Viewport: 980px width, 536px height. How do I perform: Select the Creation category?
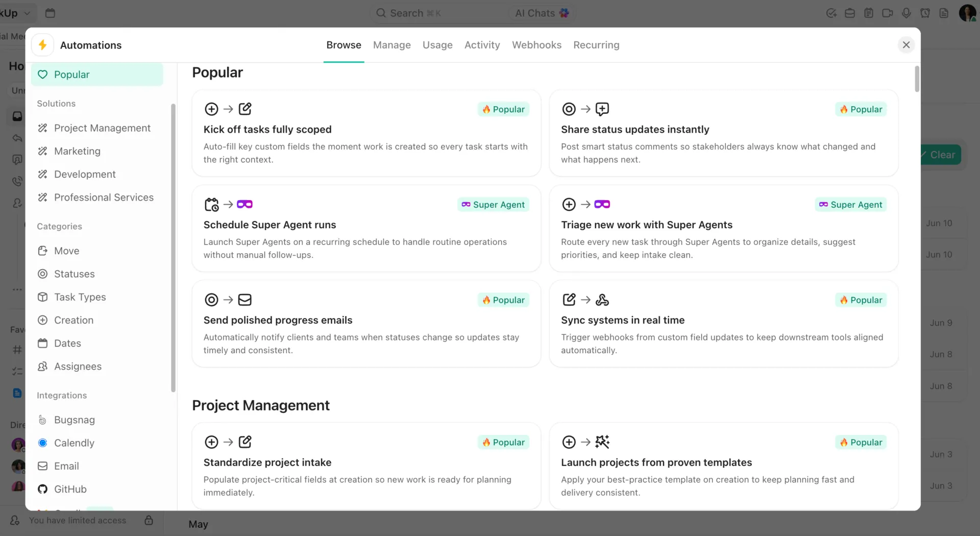[97, 320]
